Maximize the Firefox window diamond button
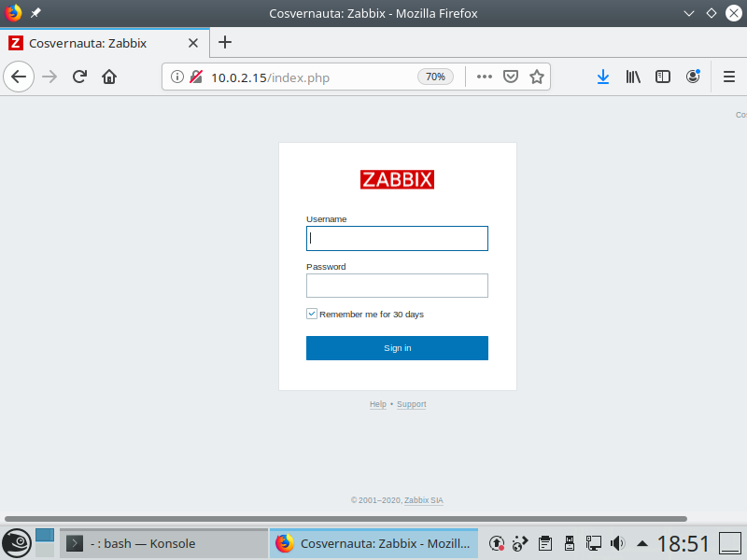The image size is (747, 560). point(712,13)
